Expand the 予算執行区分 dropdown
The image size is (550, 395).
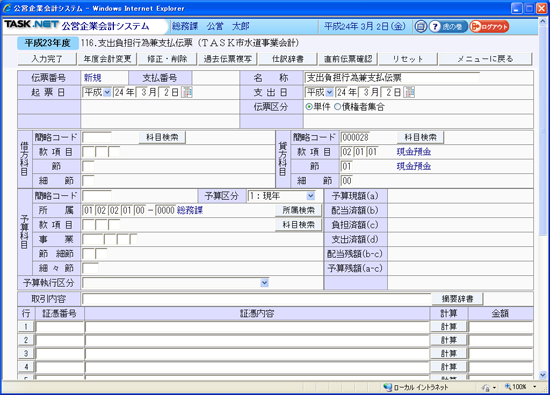(x=264, y=283)
